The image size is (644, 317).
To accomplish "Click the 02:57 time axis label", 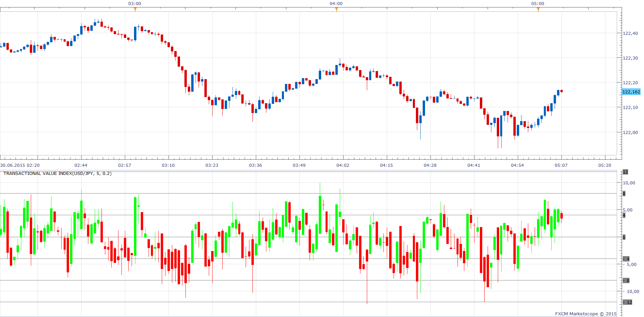I will [125, 165].
